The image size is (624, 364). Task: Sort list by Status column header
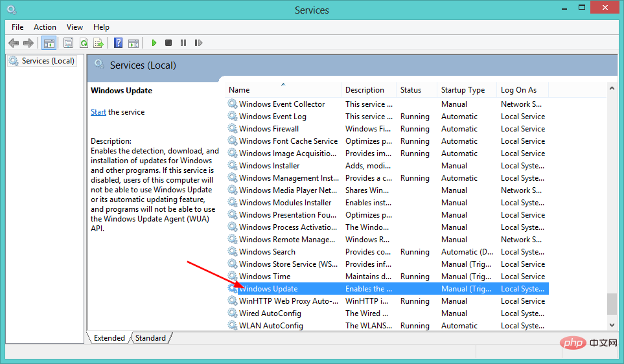pos(411,90)
